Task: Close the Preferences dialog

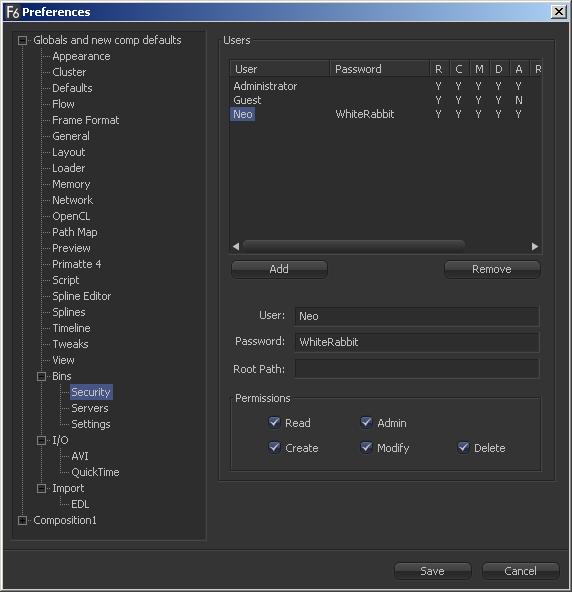Action: coord(558,12)
